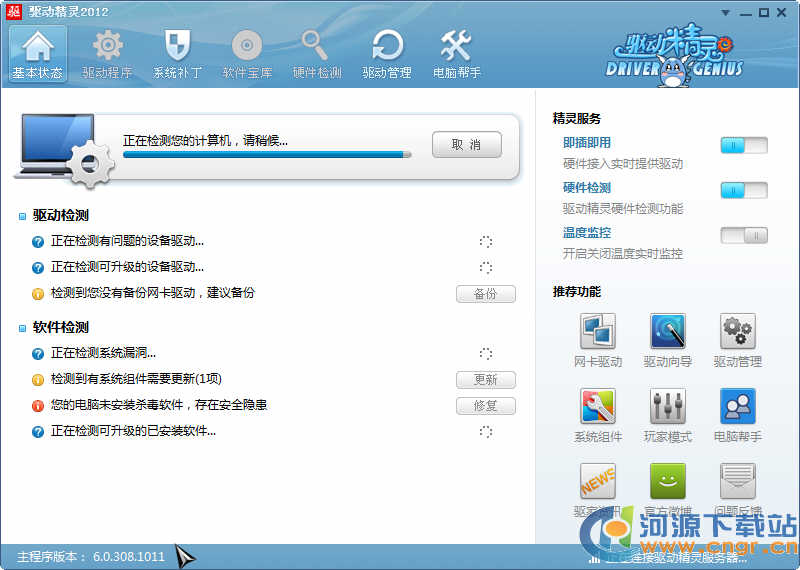The width and height of the screenshot is (800, 570).
Task: Enable the 温度监控 temperature monitoring switch
Action: tap(743, 235)
